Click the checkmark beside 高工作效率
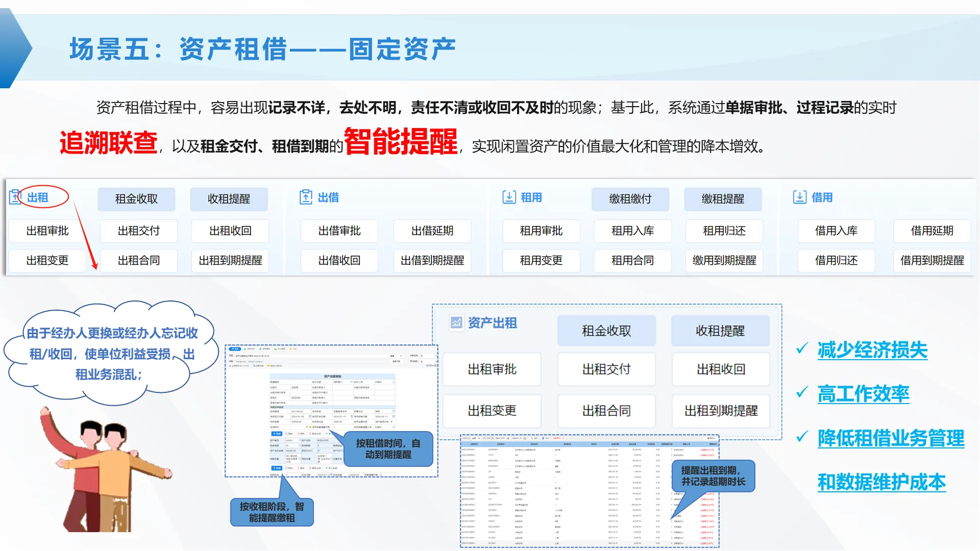This screenshot has width=980, height=551. (802, 392)
